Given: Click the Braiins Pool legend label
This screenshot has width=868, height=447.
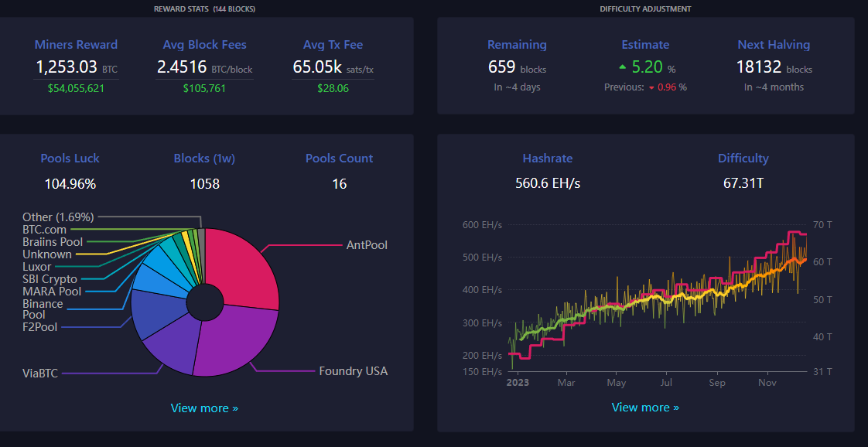Looking at the screenshot, I should point(53,242).
